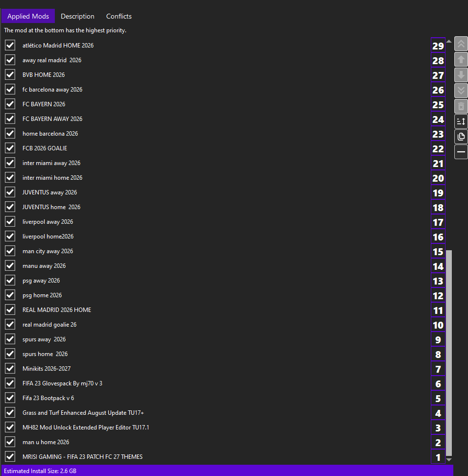Viewport: 468px width, 476px height.
Task: Select the real madrid goalie 26 row
Action: point(224,325)
